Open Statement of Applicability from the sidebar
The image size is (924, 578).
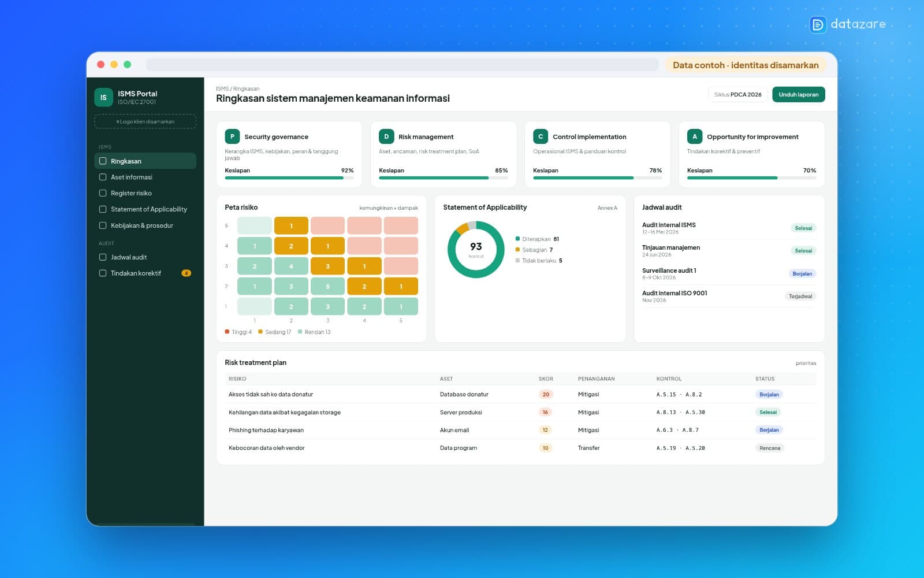pos(145,209)
